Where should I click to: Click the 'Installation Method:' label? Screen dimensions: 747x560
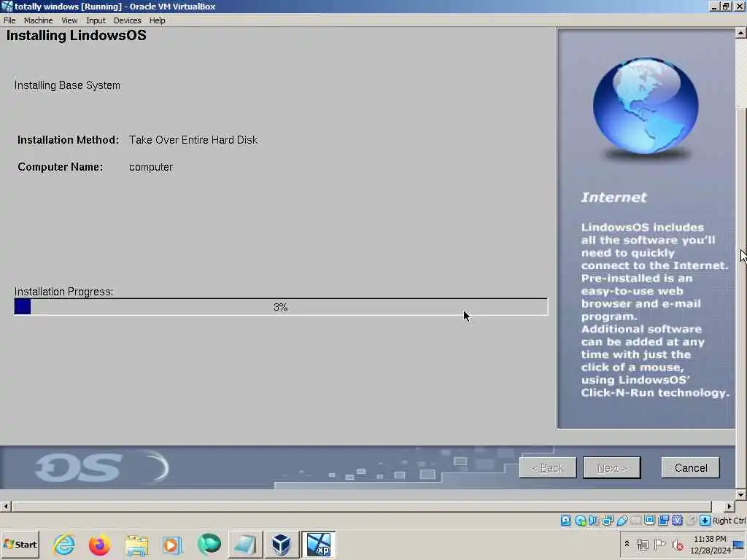coord(68,140)
